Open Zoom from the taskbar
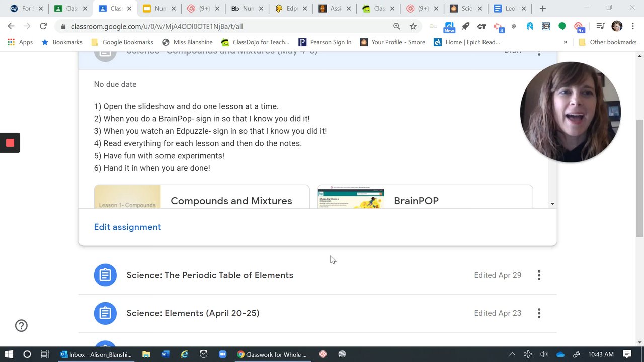Screen dimensions: 644x362 (223, 354)
